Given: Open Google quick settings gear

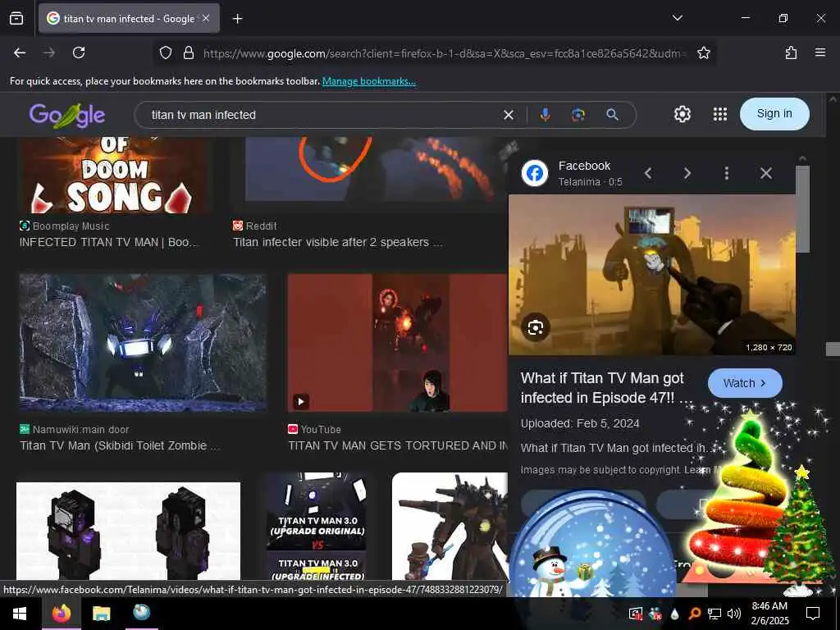Looking at the screenshot, I should tap(682, 114).
